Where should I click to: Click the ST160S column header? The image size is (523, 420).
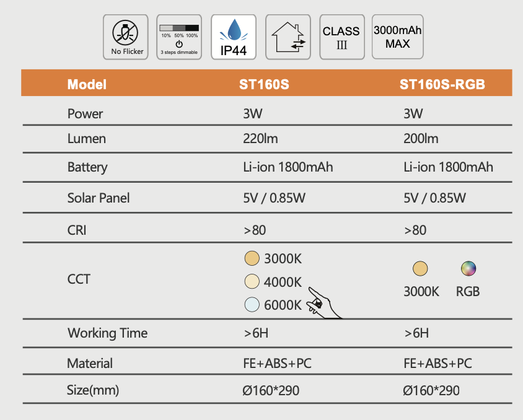[264, 85]
